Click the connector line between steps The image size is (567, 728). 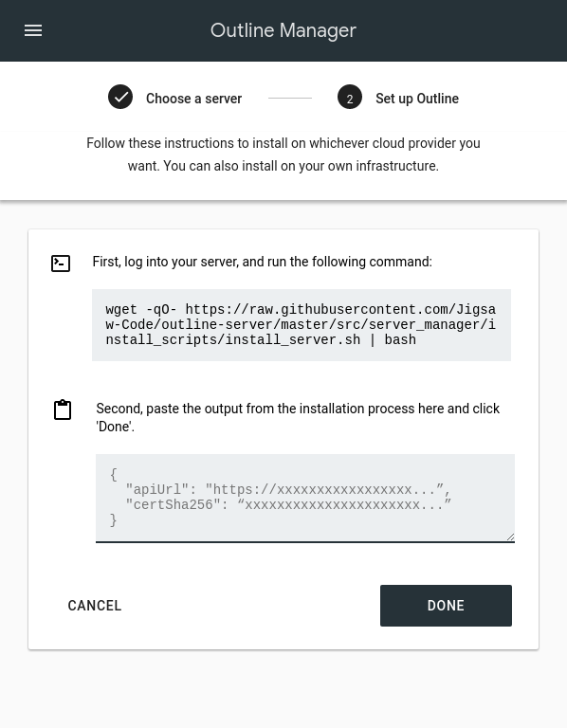290,98
